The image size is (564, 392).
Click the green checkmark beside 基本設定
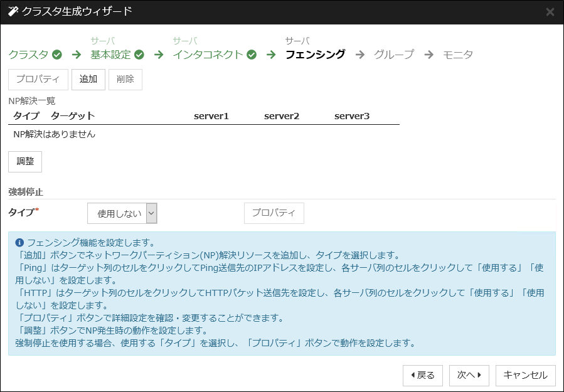tap(138, 55)
